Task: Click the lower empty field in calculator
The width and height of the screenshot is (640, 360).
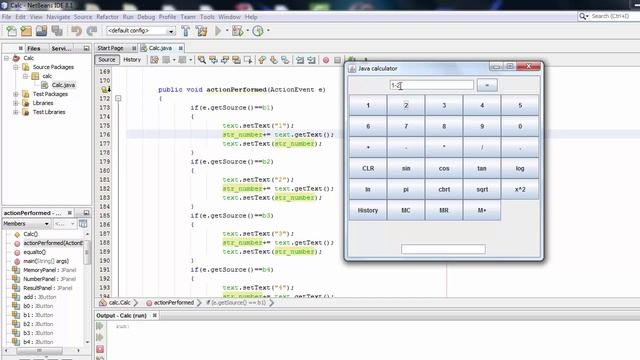Action: tap(443, 249)
